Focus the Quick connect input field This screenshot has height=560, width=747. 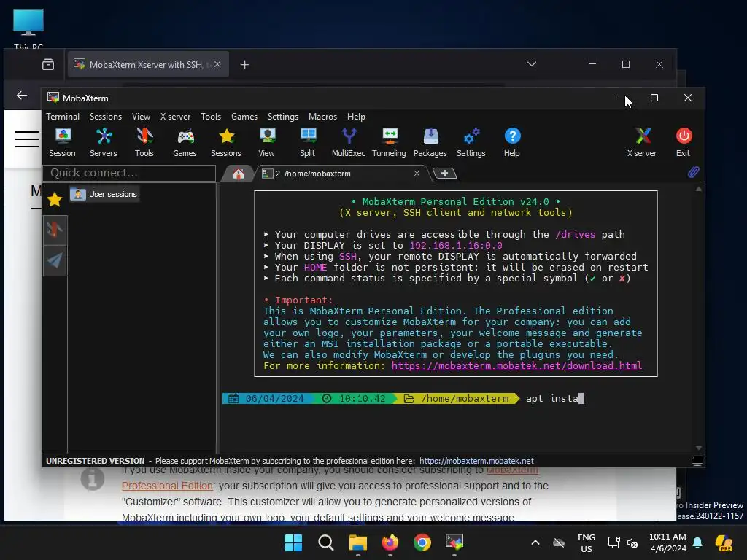[129, 173]
